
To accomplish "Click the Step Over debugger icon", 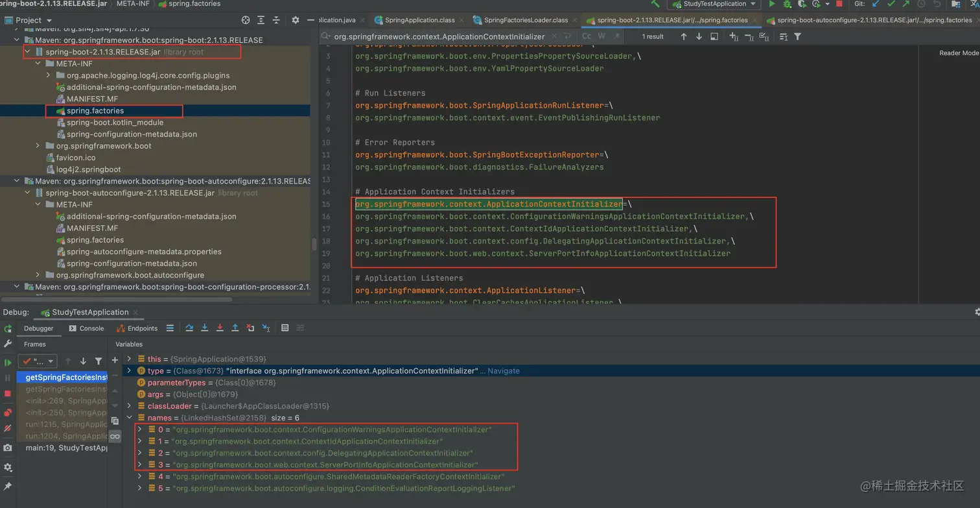I will (189, 328).
